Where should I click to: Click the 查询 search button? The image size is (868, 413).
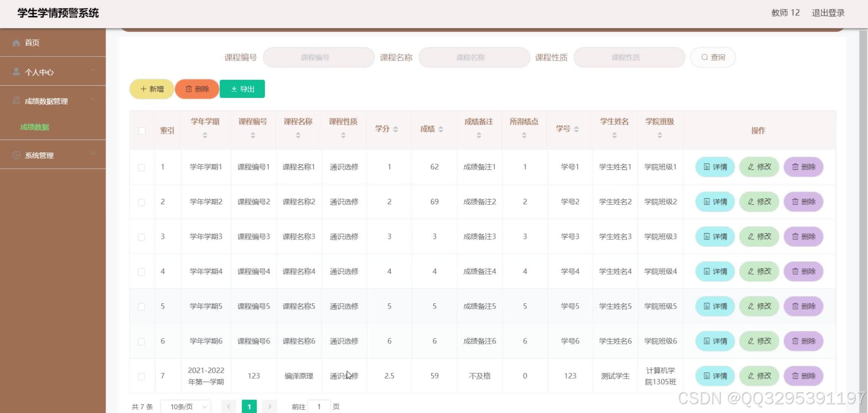pyautogui.click(x=713, y=57)
